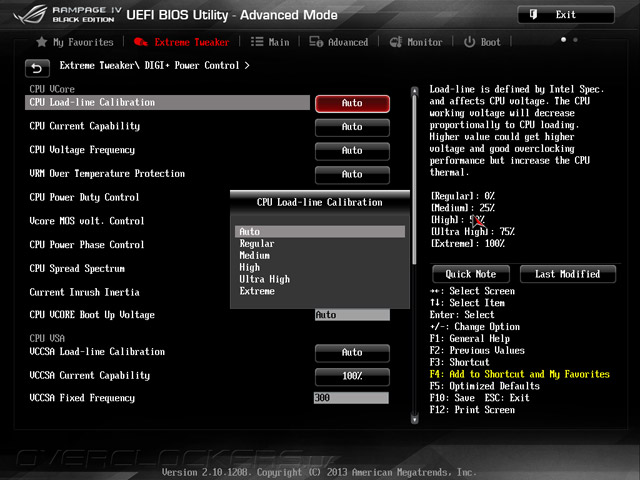Open CPU Voltage Frequency Auto dropdown
Screen dimensions: 640x480
(352, 151)
